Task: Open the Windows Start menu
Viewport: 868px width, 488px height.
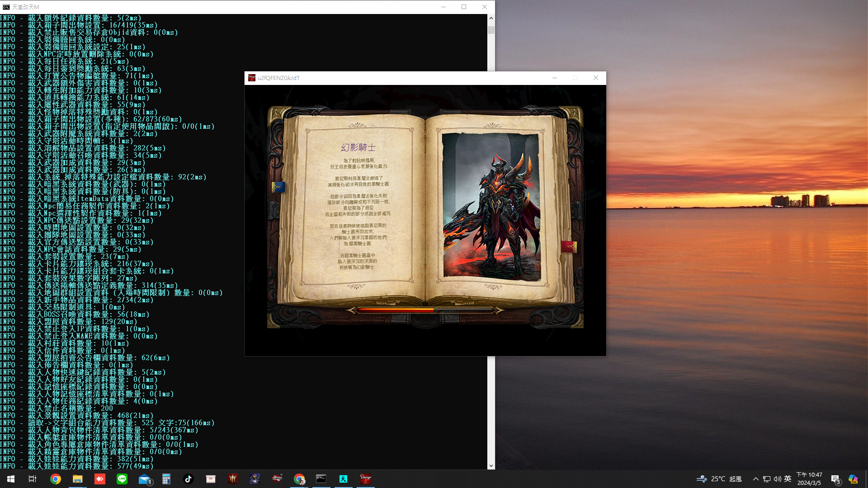Action: point(11,479)
